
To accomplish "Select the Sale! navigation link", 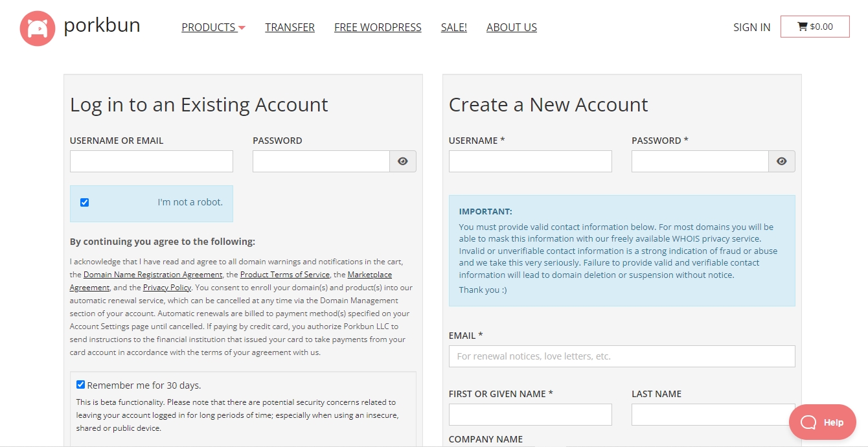I will [x=453, y=27].
